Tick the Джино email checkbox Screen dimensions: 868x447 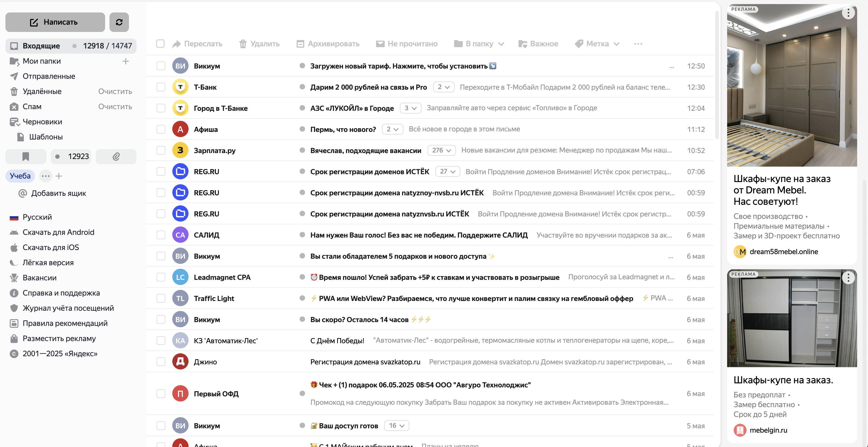161,362
